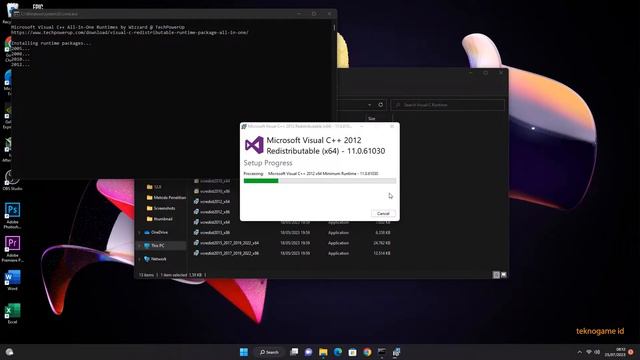Click the Visual Studio logo in installer

tap(254, 145)
